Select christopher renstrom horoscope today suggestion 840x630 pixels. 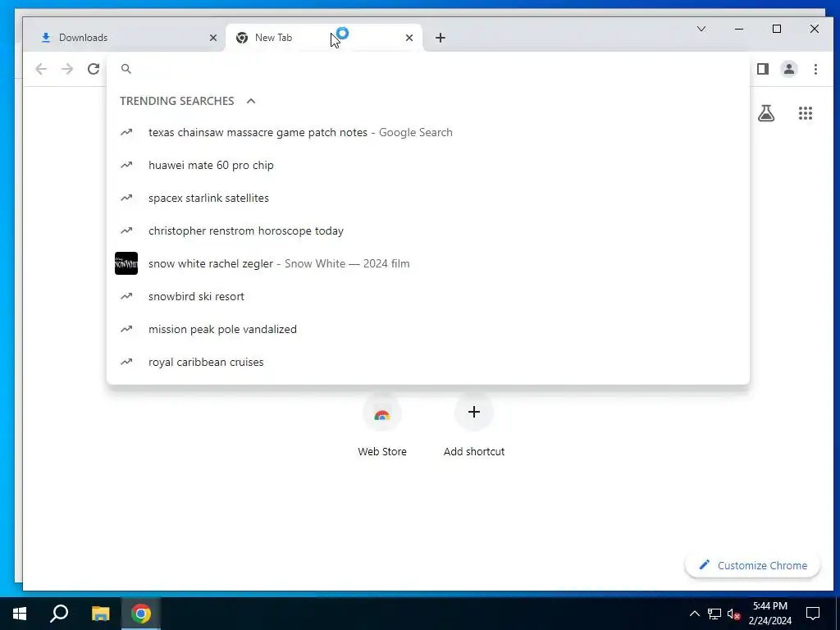(x=428, y=231)
